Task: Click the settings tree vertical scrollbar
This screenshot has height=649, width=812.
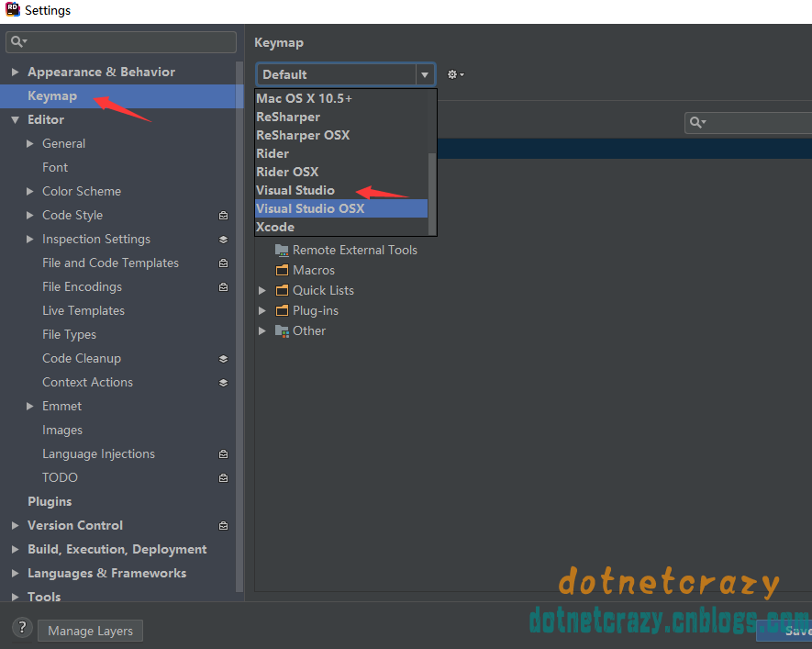Action: [239, 326]
